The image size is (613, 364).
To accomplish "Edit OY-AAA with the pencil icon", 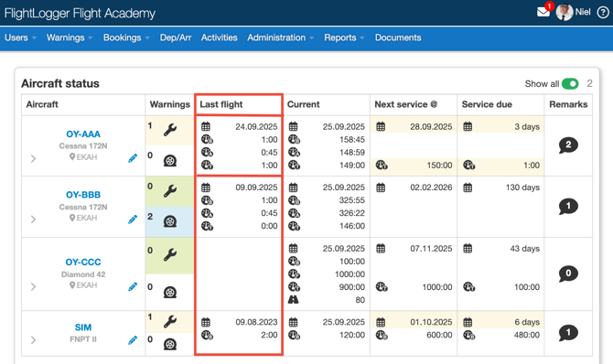I will (133, 158).
